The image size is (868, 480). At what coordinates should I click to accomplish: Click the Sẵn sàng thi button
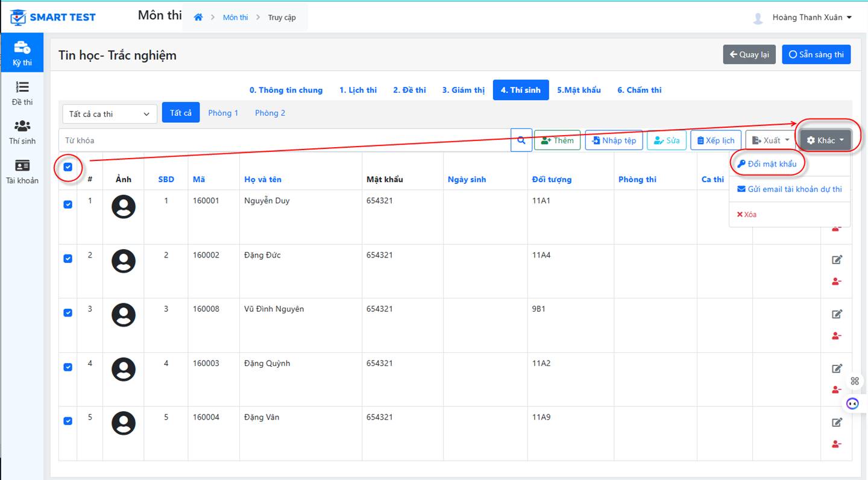click(x=816, y=54)
